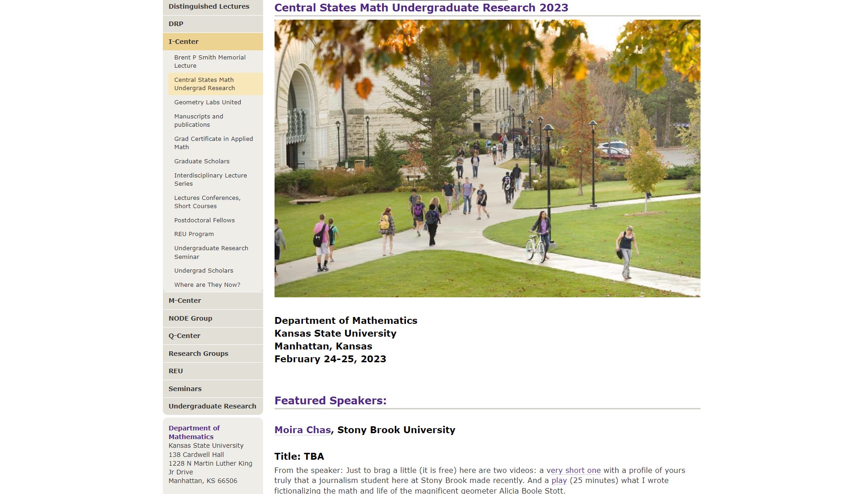Image resolution: width=868 pixels, height=494 pixels.
Task: Expand the M-Center section
Action: pyautogui.click(x=185, y=301)
